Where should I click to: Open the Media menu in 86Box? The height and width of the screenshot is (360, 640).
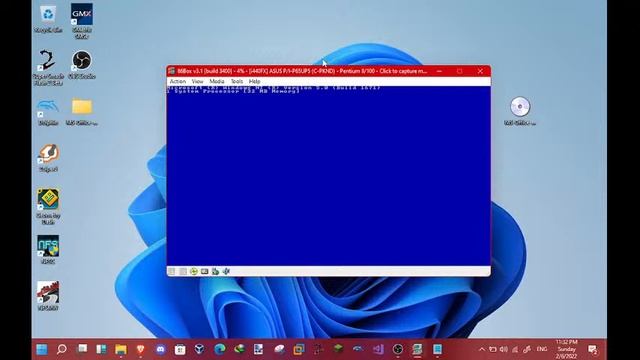pyautogui.click(x=217, y=82)
